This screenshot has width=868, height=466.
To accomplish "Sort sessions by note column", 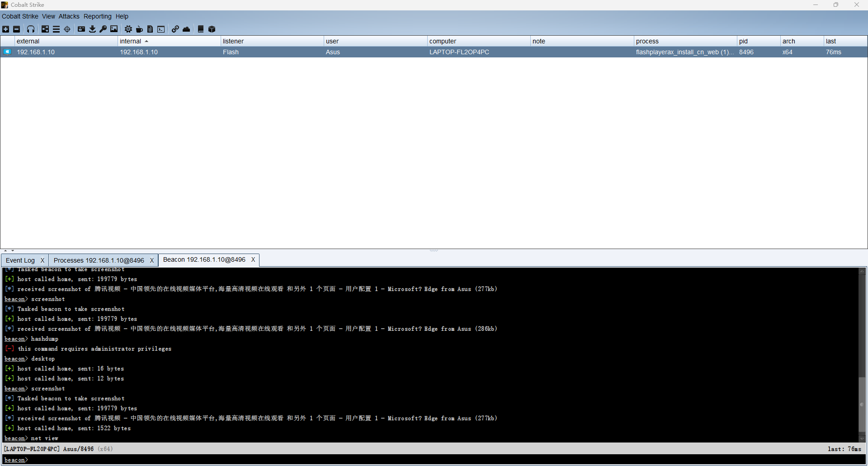I will [x=582, y=41].
